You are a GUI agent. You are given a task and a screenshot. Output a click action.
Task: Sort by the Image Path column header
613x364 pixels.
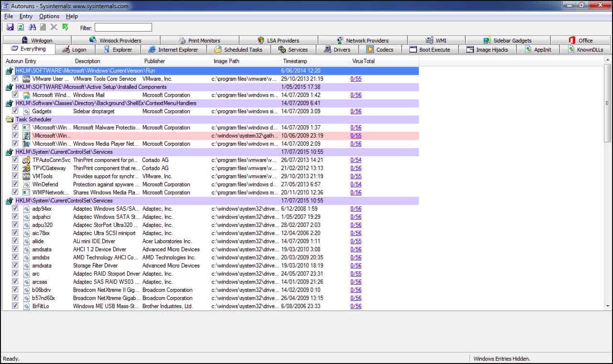click(x=245, y=61)
